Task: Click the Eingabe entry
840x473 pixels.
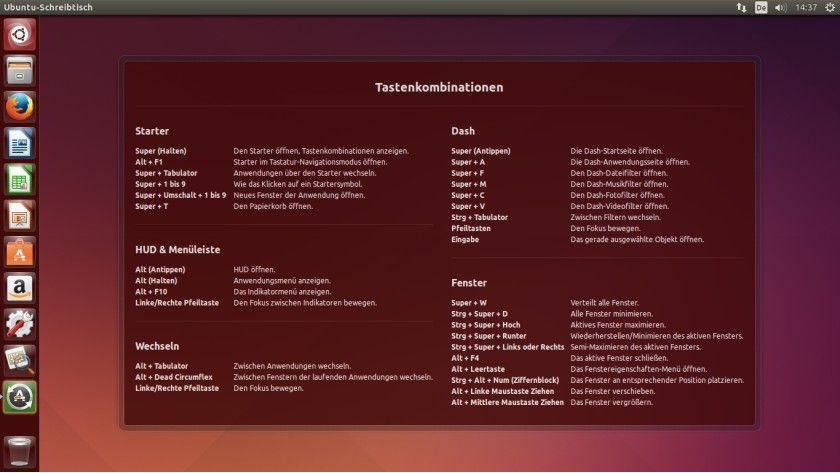Action: point(465,239)
